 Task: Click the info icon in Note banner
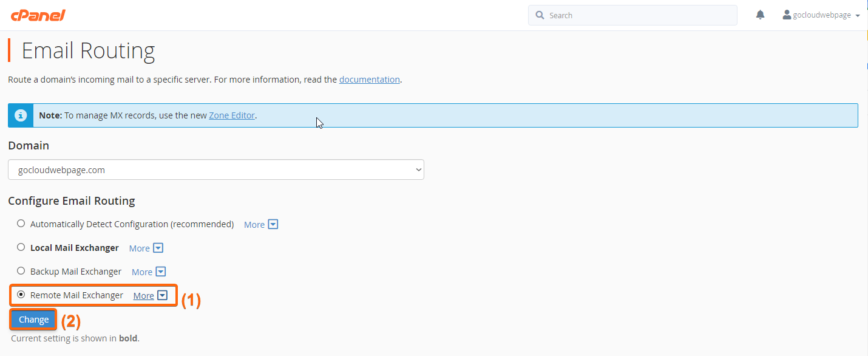coord(21,115)
